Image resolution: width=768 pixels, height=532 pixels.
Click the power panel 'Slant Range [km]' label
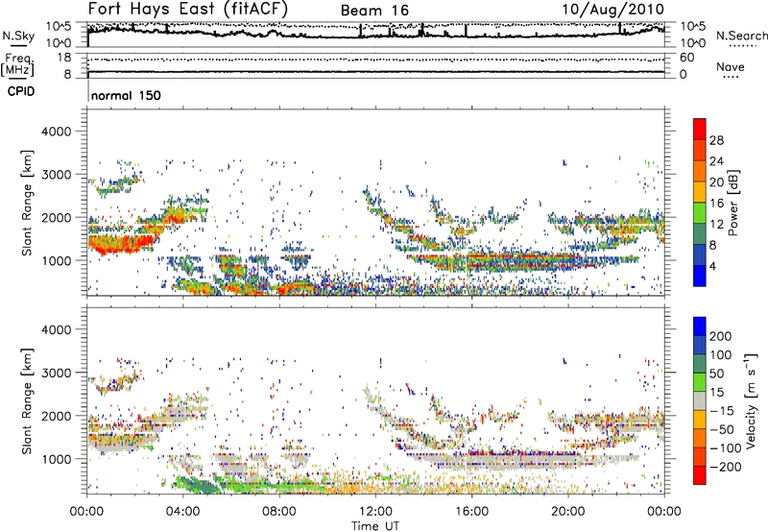27,203
